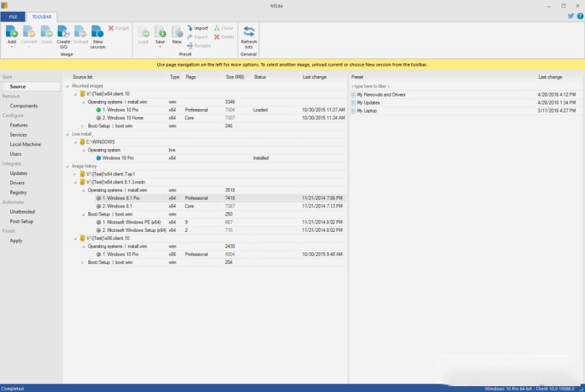Open the Twitter icon in title bar
Screen dimensions: 585x392
tap(571, 15)
